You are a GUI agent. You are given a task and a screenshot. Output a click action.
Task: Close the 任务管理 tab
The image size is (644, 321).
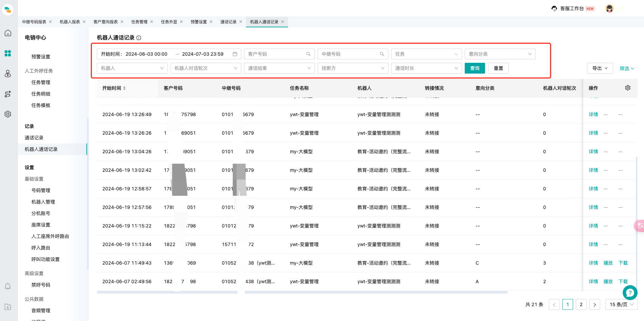[152, 22]
